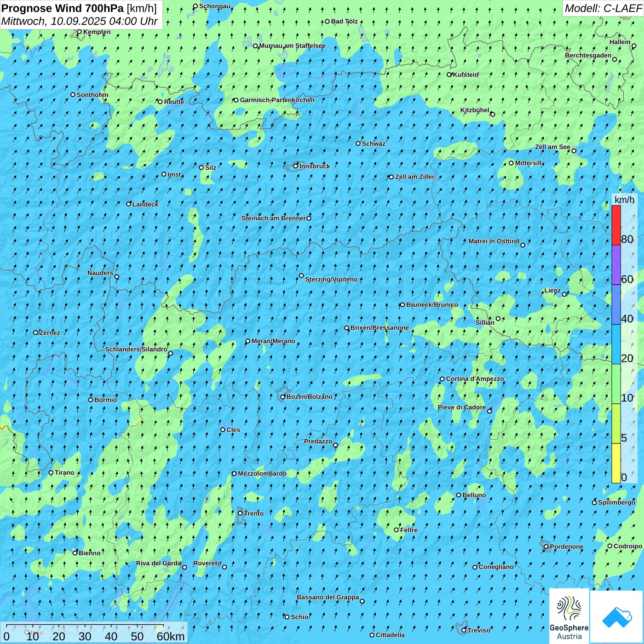Click the Pordenone city label
The height and width of the screenshot is (644, 644).
point(567,546)
